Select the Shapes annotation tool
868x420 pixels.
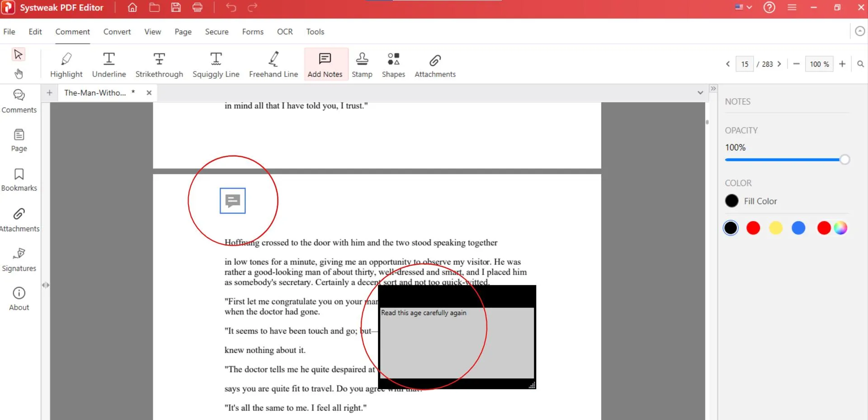tap(393, 63)
